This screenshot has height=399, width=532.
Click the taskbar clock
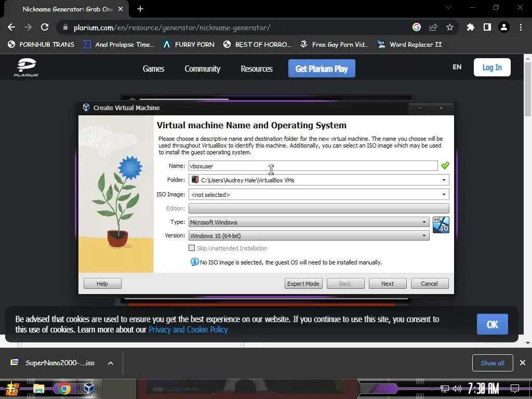click(x=483, y=389)
